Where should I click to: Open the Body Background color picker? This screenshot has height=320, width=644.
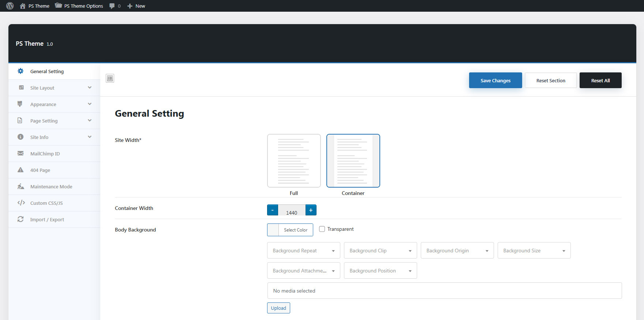pos(290,230)
